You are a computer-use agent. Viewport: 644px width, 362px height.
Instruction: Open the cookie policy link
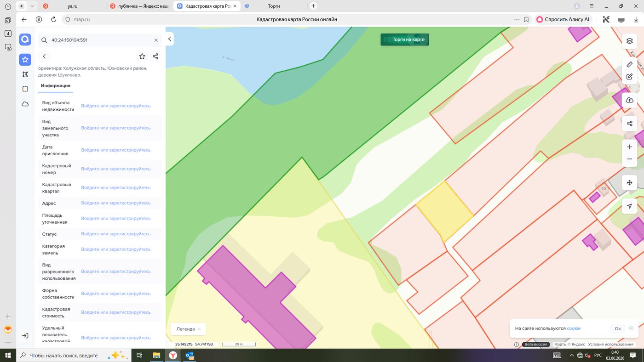pyautogui.click(x=574, y=328)
